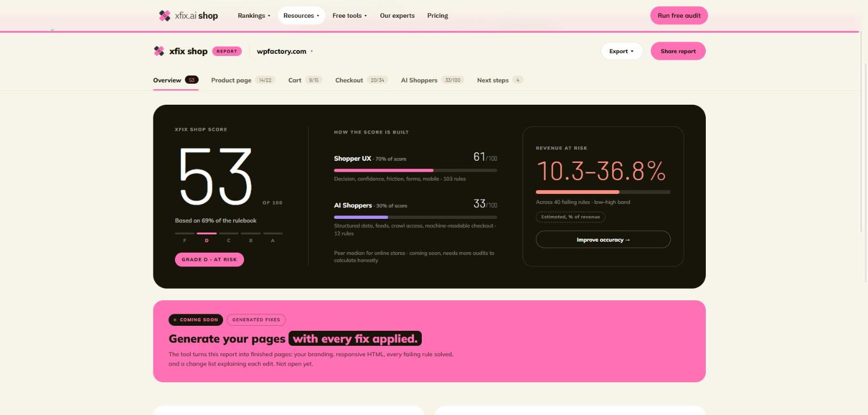The width and height of the screenshot is (868, 415).
Task: Click the A grade marker on scale
Action: [272, 237]
